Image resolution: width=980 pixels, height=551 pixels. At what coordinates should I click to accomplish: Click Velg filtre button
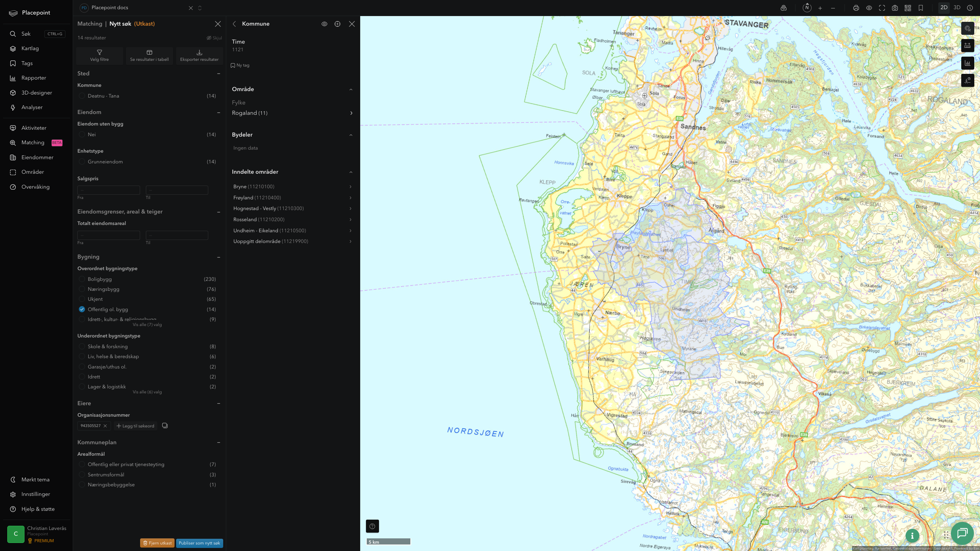point(100,55)
